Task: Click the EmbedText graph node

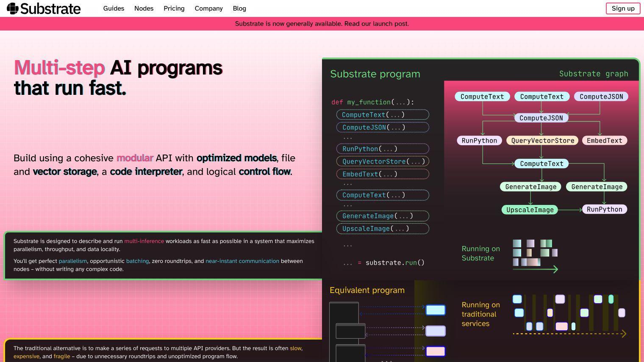Action: click(x=604, y=141)
